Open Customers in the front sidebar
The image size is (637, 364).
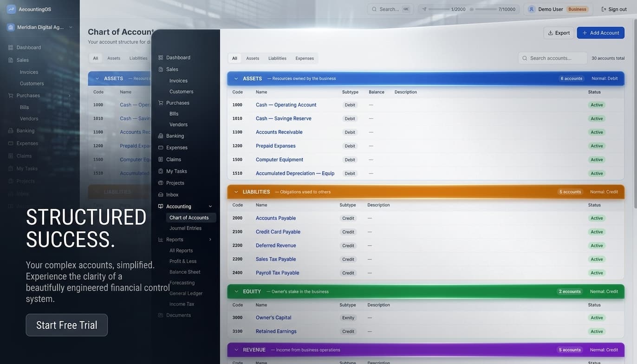click(x=181, y=91)
